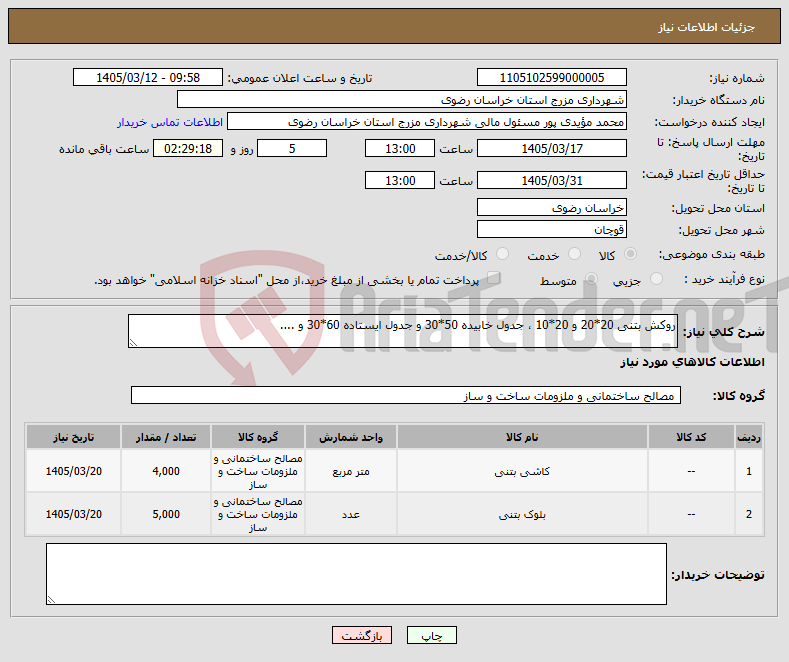The height and width of the screenshot is (662, 789).
Task: Click the متر مربع unit cell
Action: tap(351, 471)
